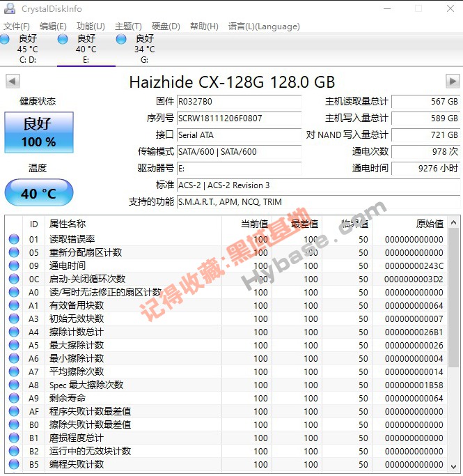Click the firmware field R0327B0
The height and width of the screenshot is (476, 463).
pyautogui.click(x=239, y=101)
